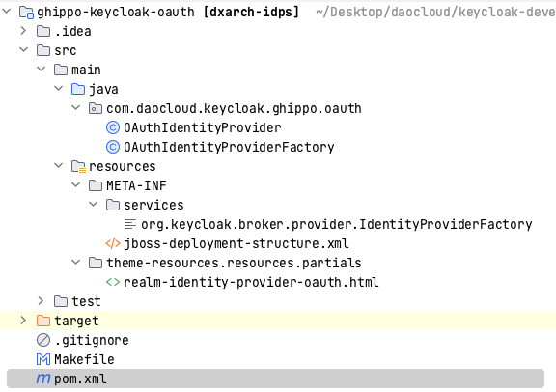
Task: Click the .gitignore ignore icon
Action: [x=43, y=340]
